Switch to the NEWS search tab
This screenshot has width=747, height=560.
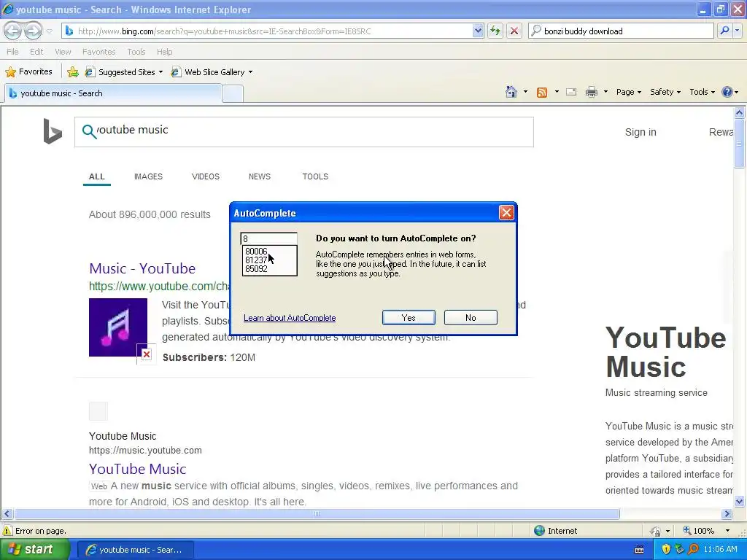pos(259,176)
